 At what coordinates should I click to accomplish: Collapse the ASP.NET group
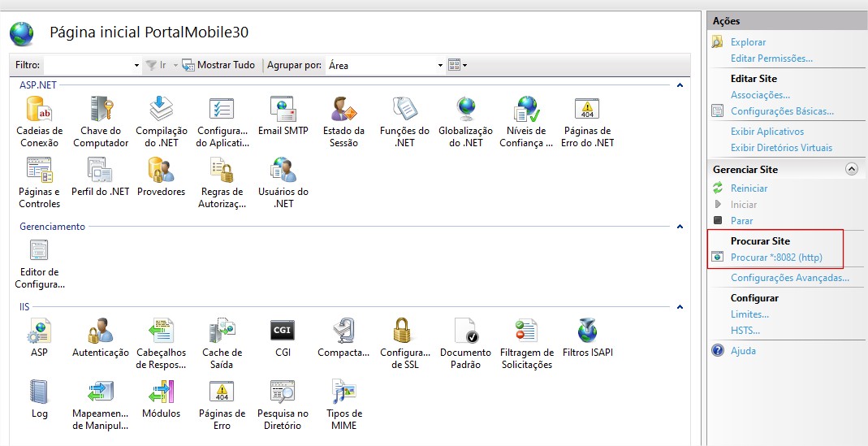680,85
